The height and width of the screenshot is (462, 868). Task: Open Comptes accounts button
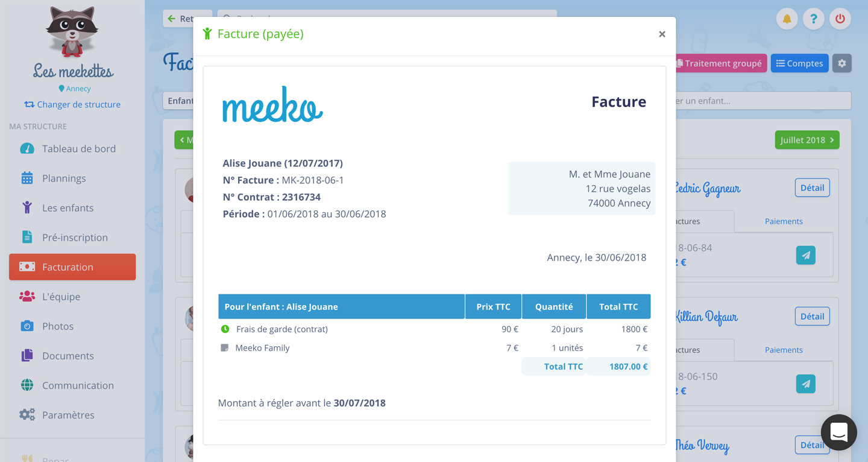(799, 63)
